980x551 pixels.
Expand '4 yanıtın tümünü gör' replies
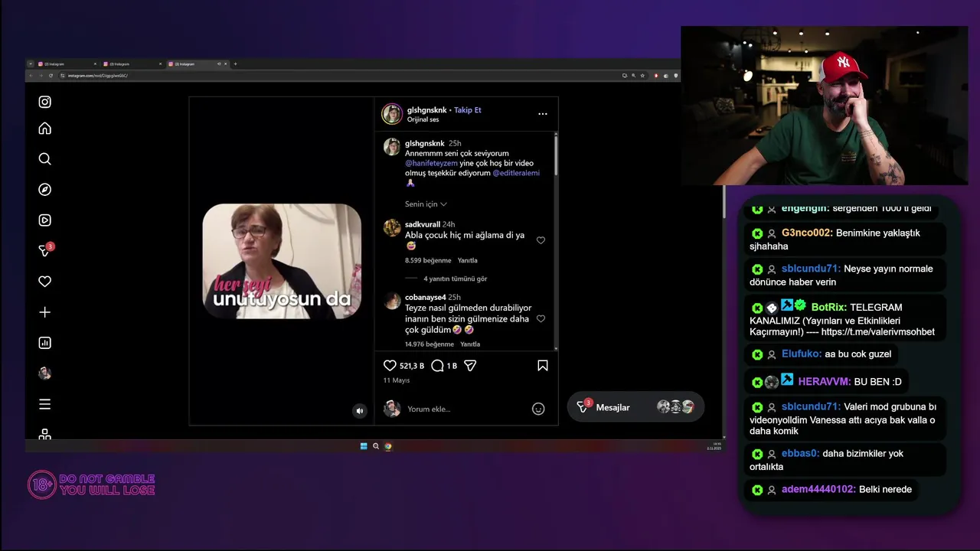[x=456, y=279]
